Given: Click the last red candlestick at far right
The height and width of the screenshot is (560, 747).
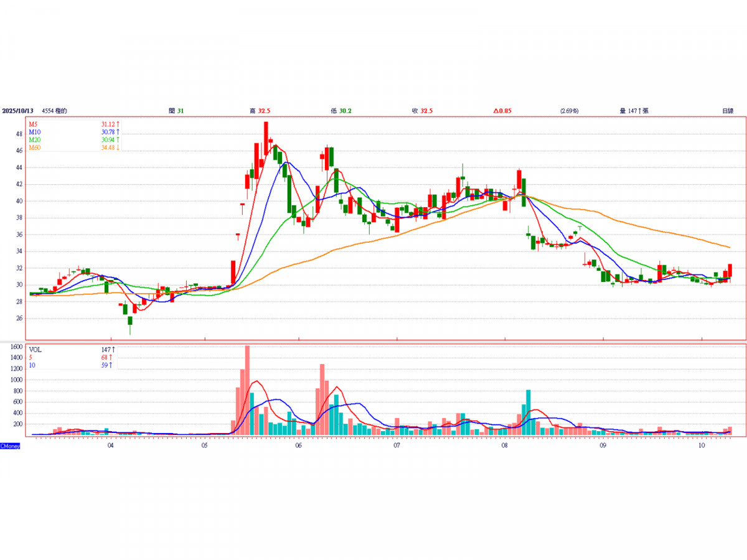Looking at the screenshot, I should 730,271.
